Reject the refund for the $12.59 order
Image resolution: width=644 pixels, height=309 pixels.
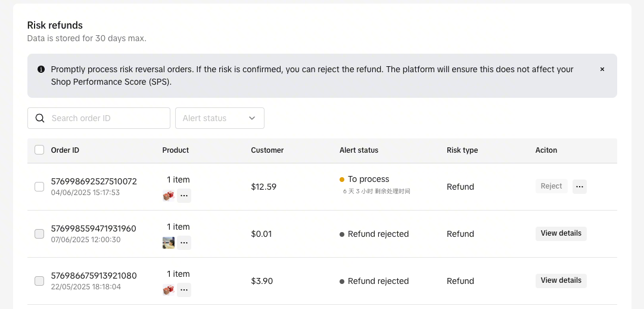[551, 186]
